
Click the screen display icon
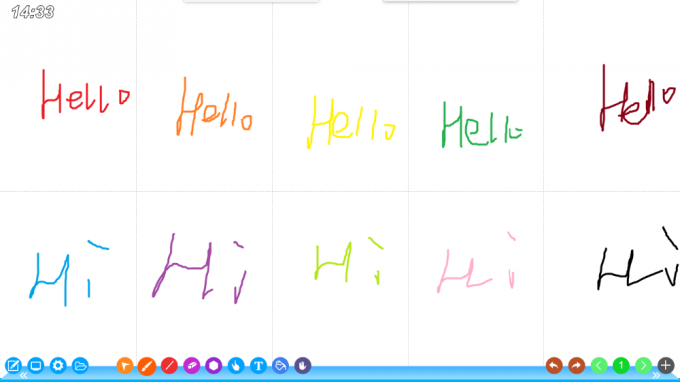point(36,366)
